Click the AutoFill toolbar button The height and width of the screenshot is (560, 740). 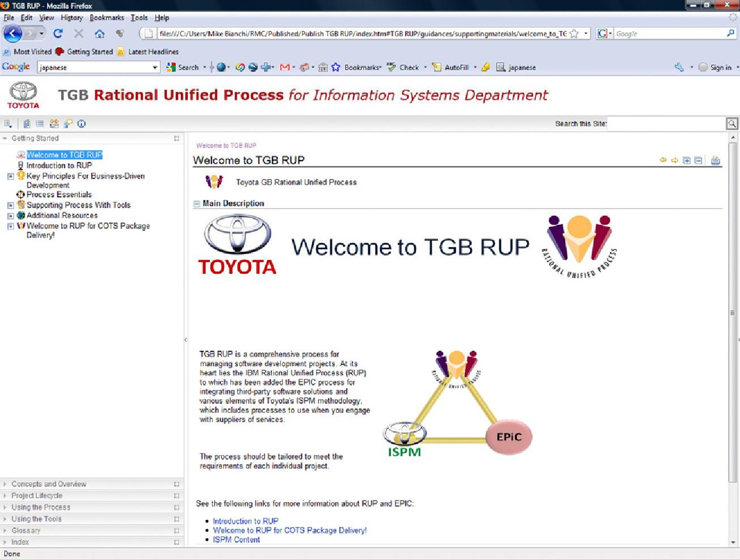pos(451,67)
